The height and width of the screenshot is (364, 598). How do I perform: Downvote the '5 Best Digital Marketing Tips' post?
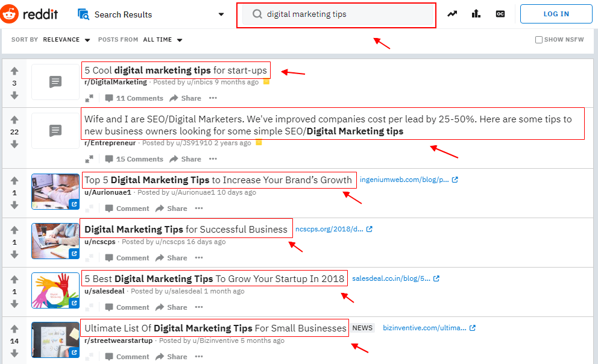[x=14, y=304]
